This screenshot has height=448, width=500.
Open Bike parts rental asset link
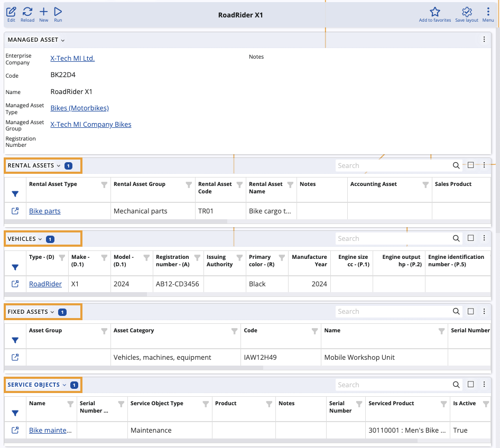[44, 211]
